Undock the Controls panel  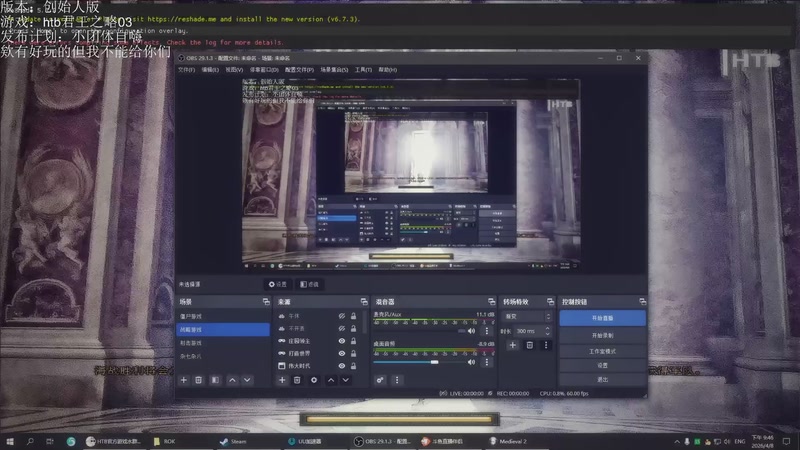pos(642,302)
